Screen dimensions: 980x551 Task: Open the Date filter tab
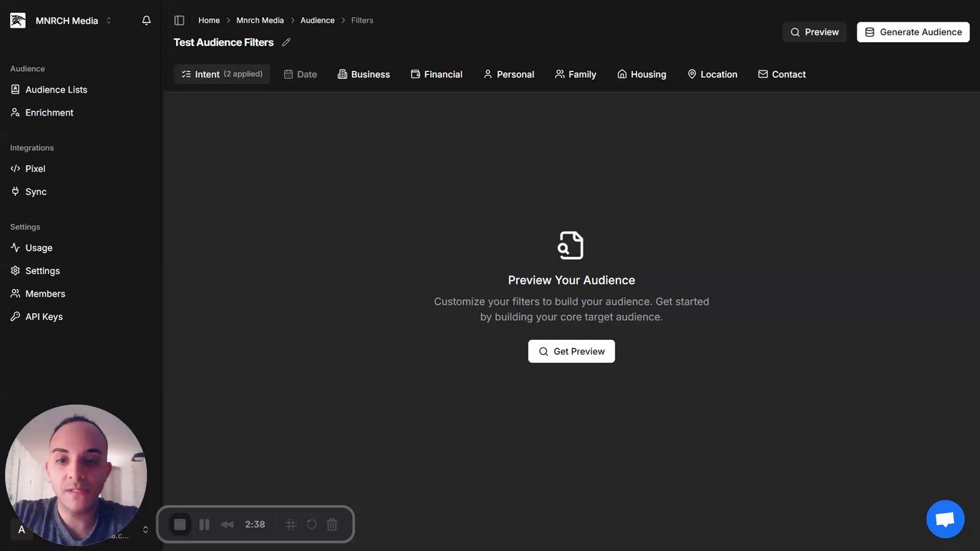300,74
